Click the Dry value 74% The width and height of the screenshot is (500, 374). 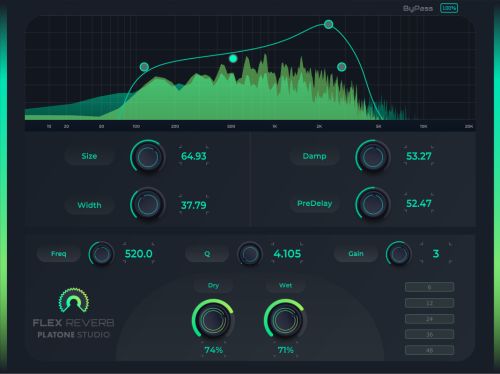214,350
